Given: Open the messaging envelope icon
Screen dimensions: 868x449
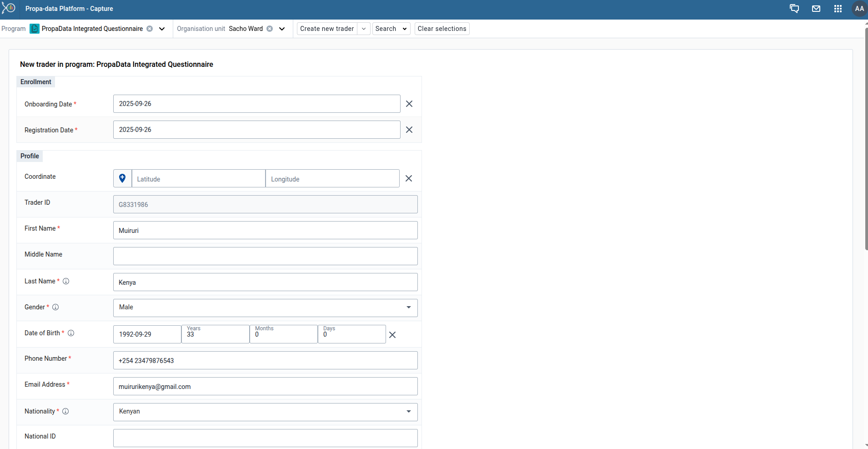Looking at the screenshot, I should pyautogui.click(x=816, y=9).
